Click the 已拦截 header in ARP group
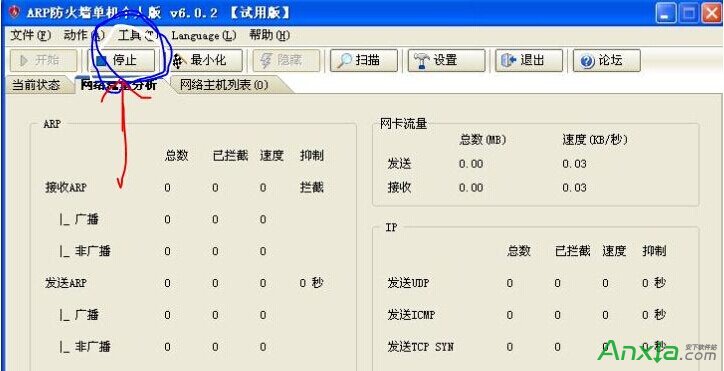The image size is (724, 371). coord(230,156)
